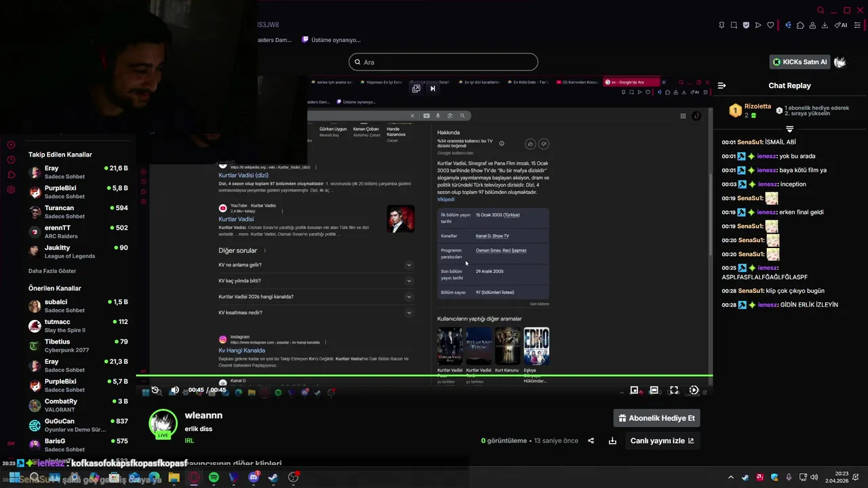The height and width of the screenshot is (488, 868).
Task: Click the snapshot selection icon in the browser toolbar
Action: pyautogui.click(x=734, y=25)
